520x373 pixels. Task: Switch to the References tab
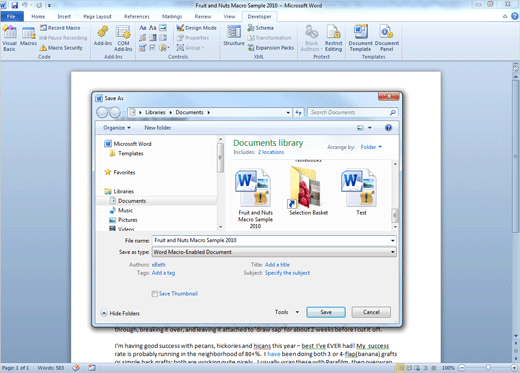click(137, 16)
